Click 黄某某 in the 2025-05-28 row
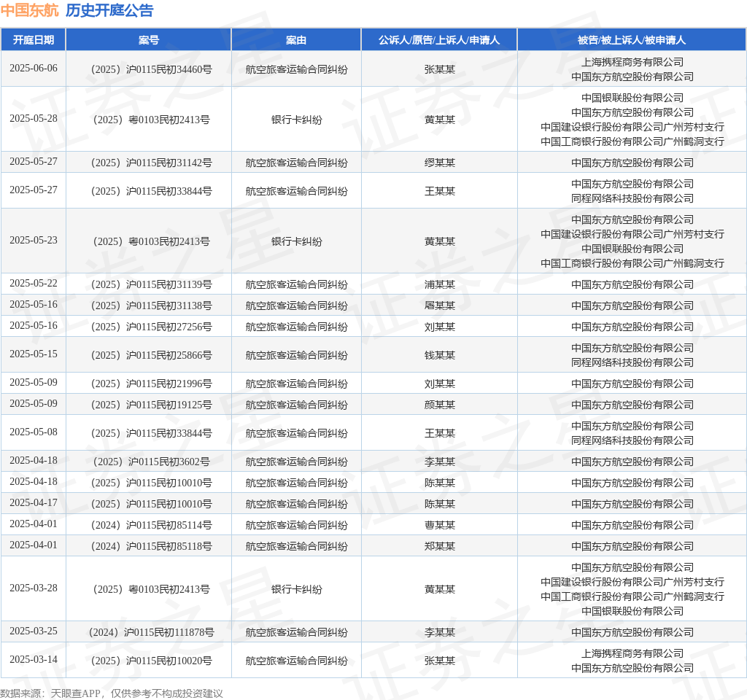Viewport: 747px width, 700px height. coord(440,120)
